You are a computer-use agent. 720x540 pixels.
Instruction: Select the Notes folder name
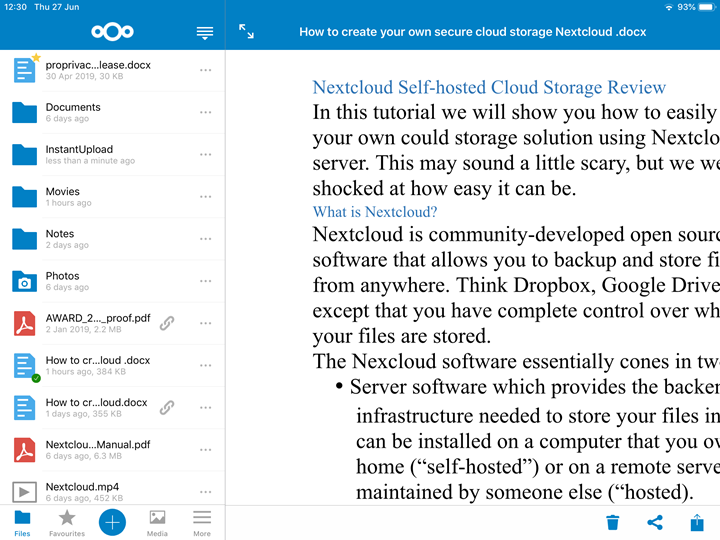coord(60,234)
